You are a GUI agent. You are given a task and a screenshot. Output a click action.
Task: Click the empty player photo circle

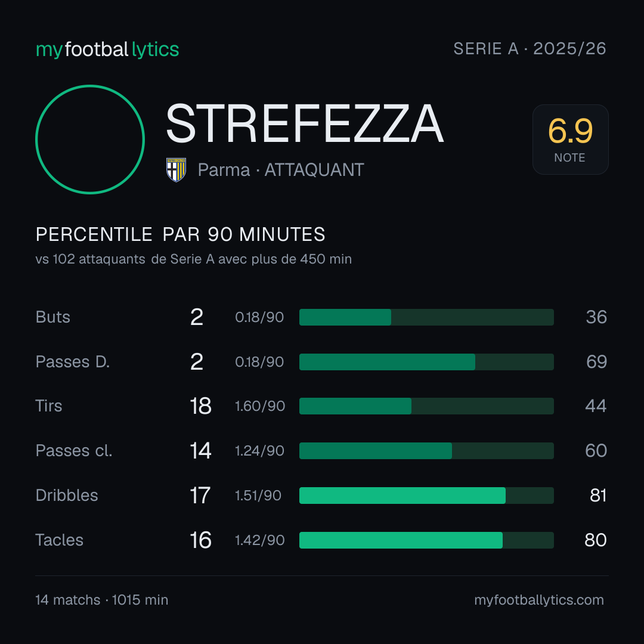(x=90, y=139)
